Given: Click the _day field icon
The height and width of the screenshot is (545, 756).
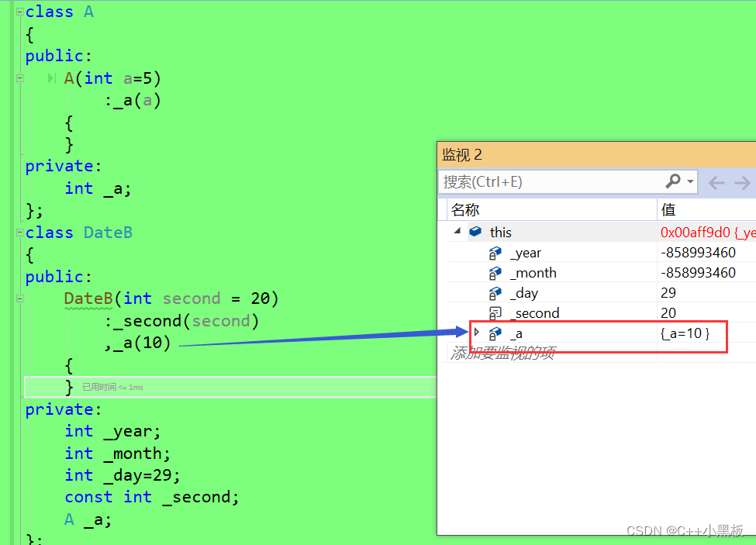Looking at the screenshot, I should pos(495,294).
